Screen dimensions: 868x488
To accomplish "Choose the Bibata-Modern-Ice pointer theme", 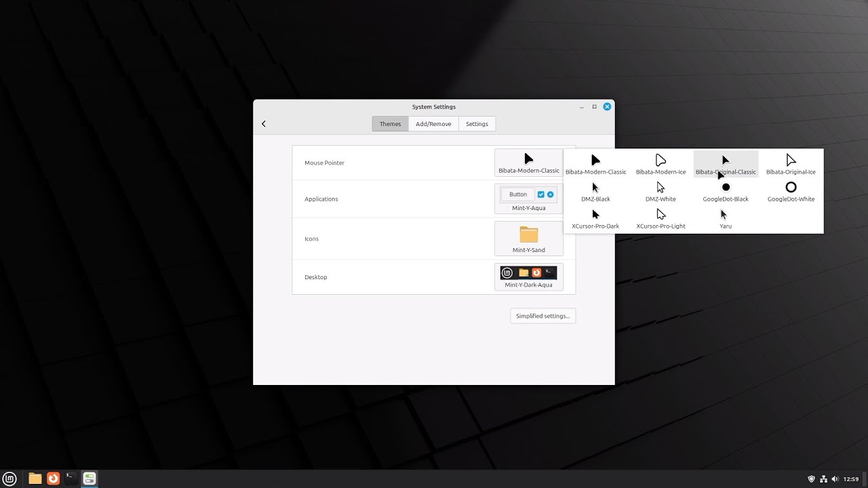I will tap(660, 164).
